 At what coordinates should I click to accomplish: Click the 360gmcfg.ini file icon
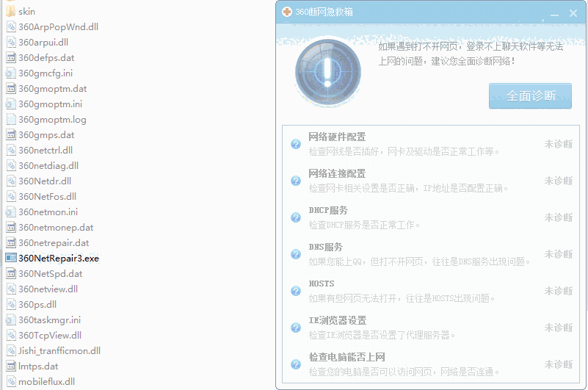tap(11, 73)
